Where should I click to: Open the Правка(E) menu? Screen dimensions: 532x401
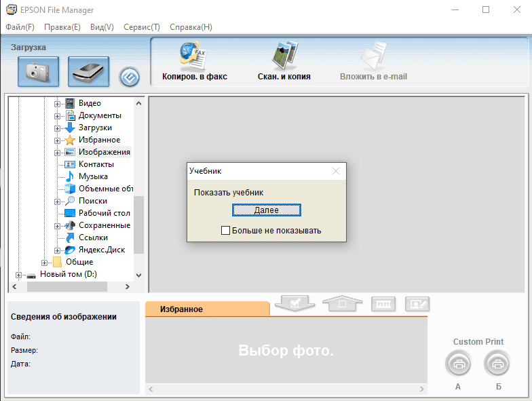click(x=62, y=27)
